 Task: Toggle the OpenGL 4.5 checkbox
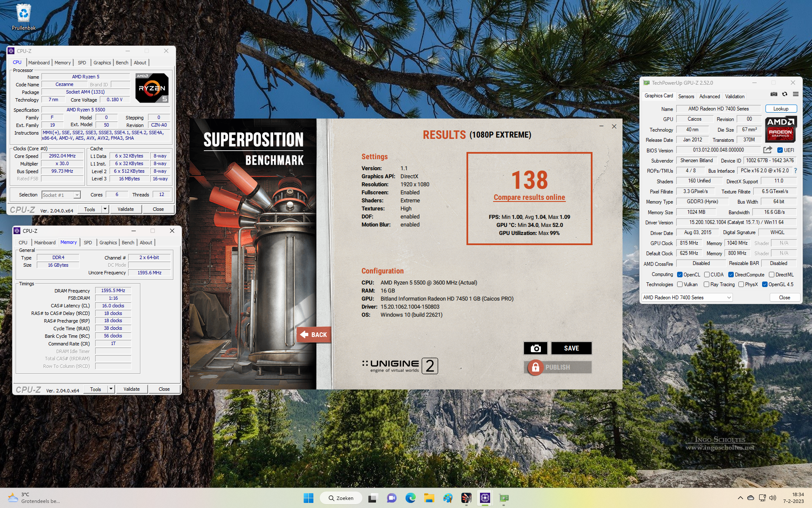click(x=765, y=284)
